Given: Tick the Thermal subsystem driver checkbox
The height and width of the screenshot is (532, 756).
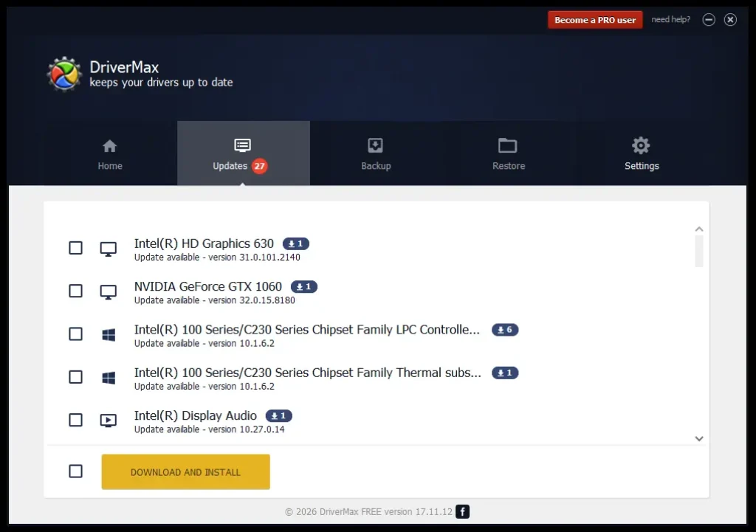Looking at the screenshot, I should (x=76, y=377).
